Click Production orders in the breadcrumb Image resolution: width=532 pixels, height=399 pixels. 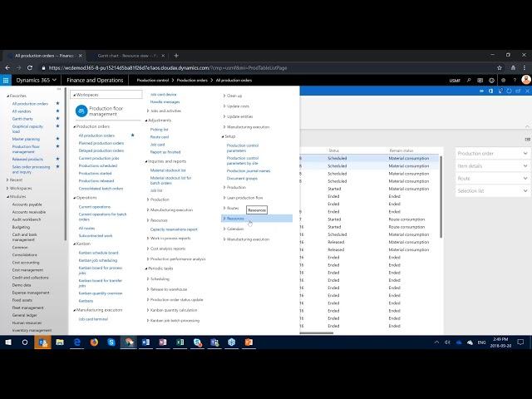192,81
